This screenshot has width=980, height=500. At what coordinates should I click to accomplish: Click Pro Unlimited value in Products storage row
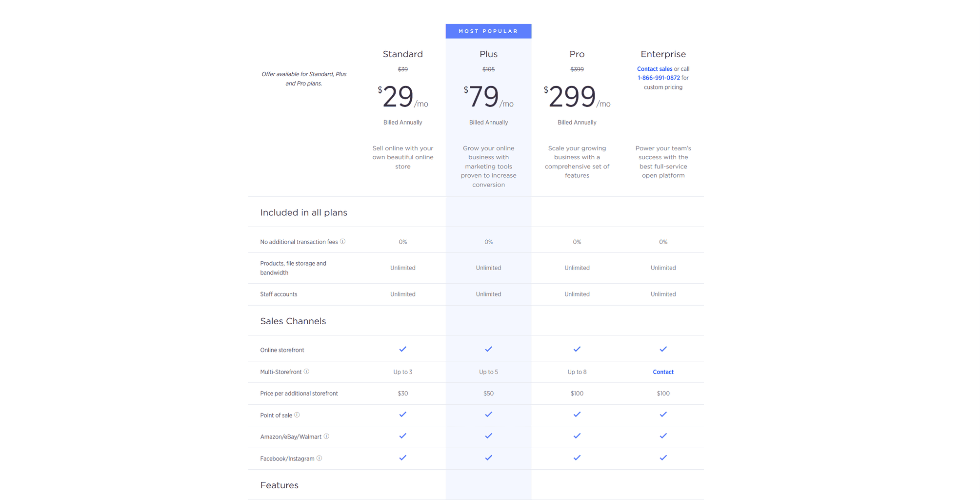[x=577, y=268]
